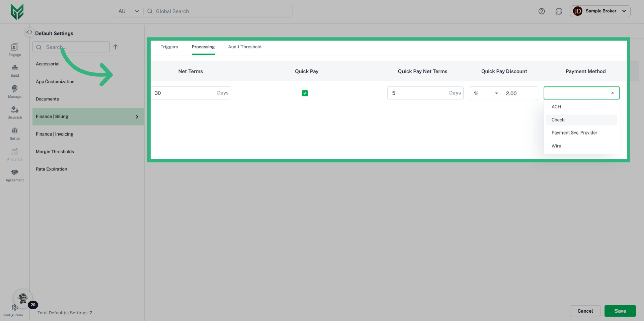Open the Engage section in the sidebar
The image size is (644, 321).
coord(14,50)
